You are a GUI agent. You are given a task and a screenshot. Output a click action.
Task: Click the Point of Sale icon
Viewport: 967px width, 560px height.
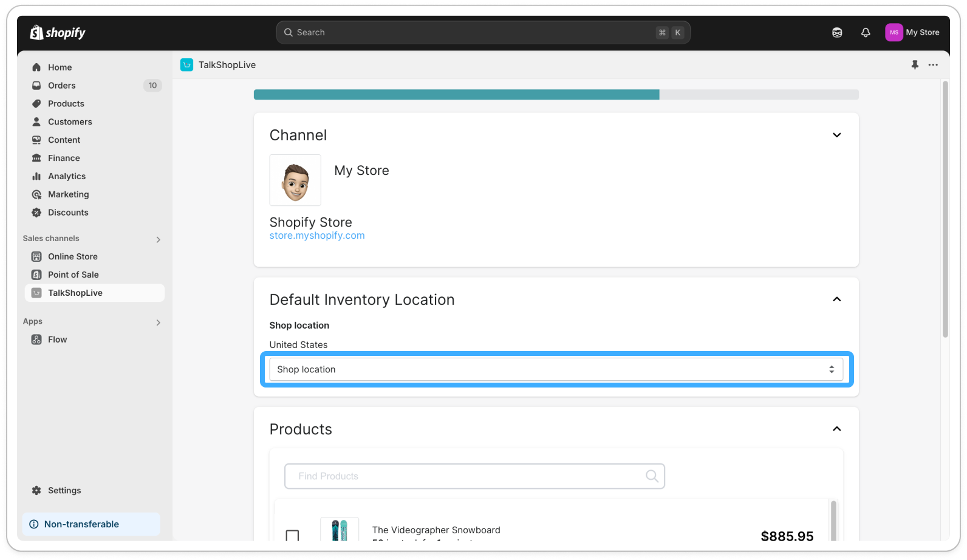click(x=36, y=275)
